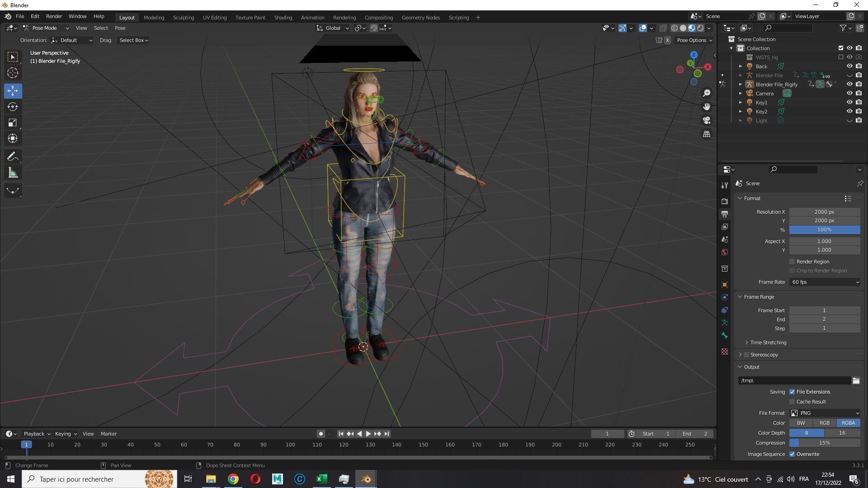This screenshot has height=488, width=868.
Task: Open the Frame Rate dropdown
Action: coord(825,282)
